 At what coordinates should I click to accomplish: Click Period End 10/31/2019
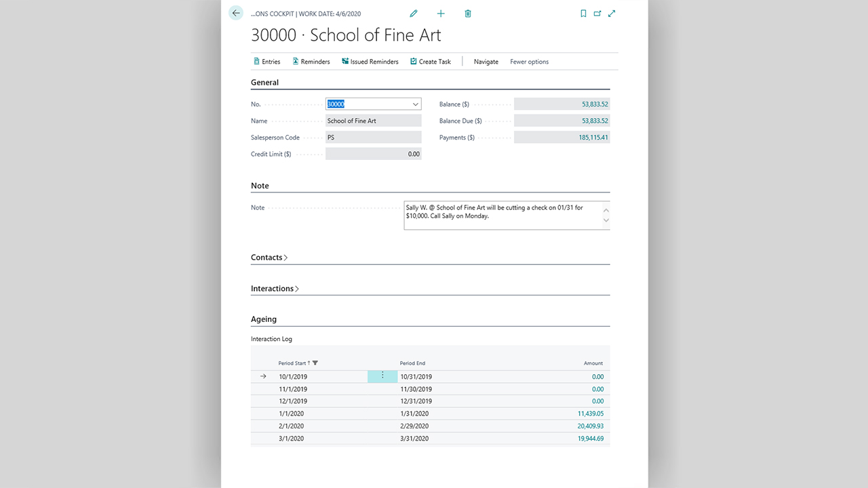416,377
